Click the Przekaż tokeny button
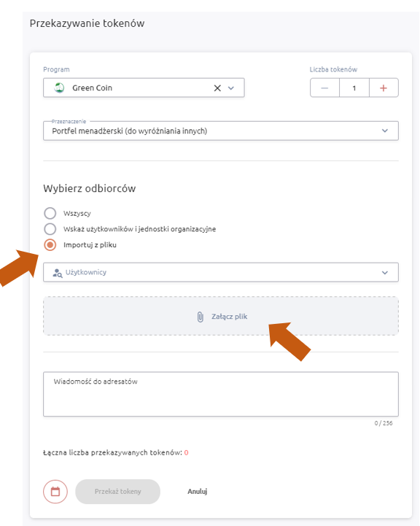Image resolution: width=420 pixels, height=526 pixels. coord(117,492)
